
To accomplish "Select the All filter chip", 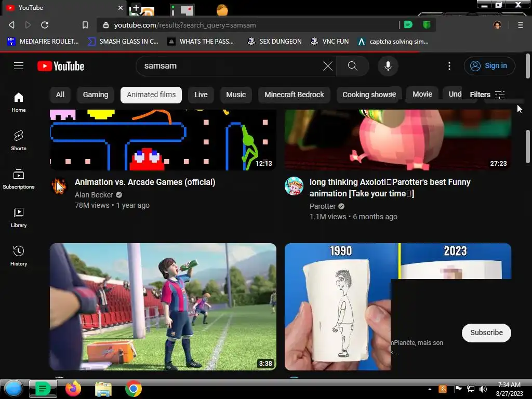I will click(x=60, y=95).
